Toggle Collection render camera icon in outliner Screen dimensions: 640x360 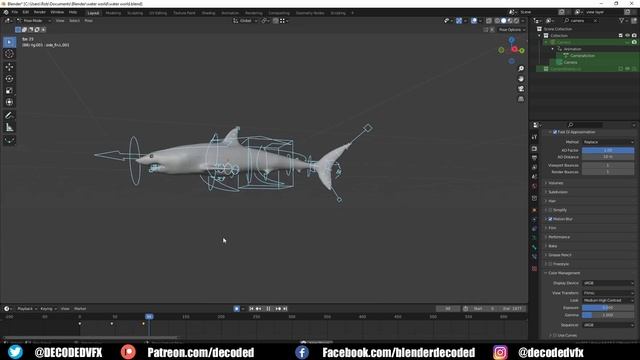pos(634,36)
